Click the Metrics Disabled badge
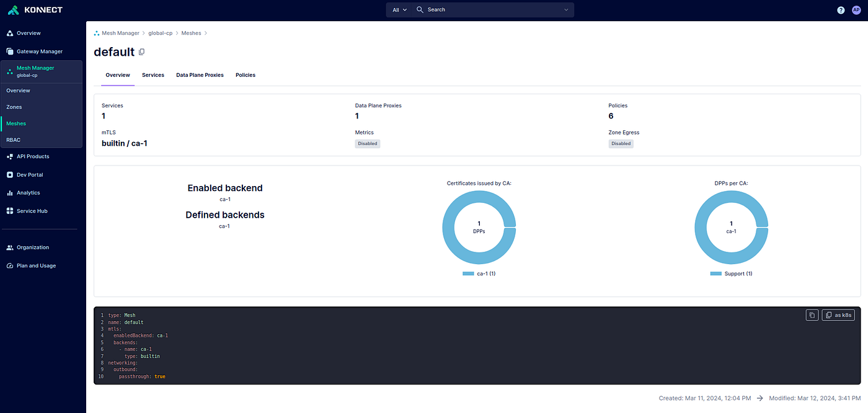Viewport: 868px width, 413px height. pyautogui.click(x=367, y=143)
